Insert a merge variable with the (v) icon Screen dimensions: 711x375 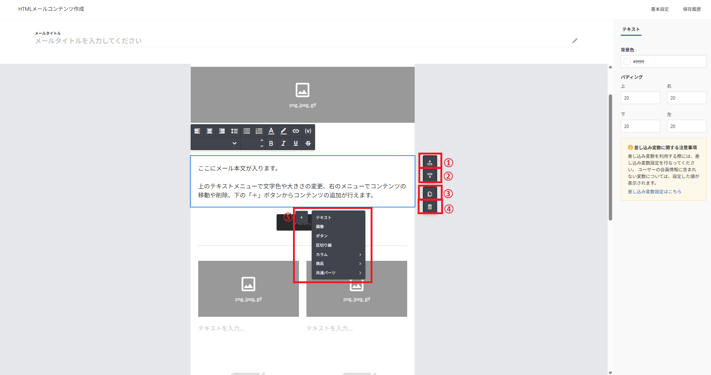308,131
